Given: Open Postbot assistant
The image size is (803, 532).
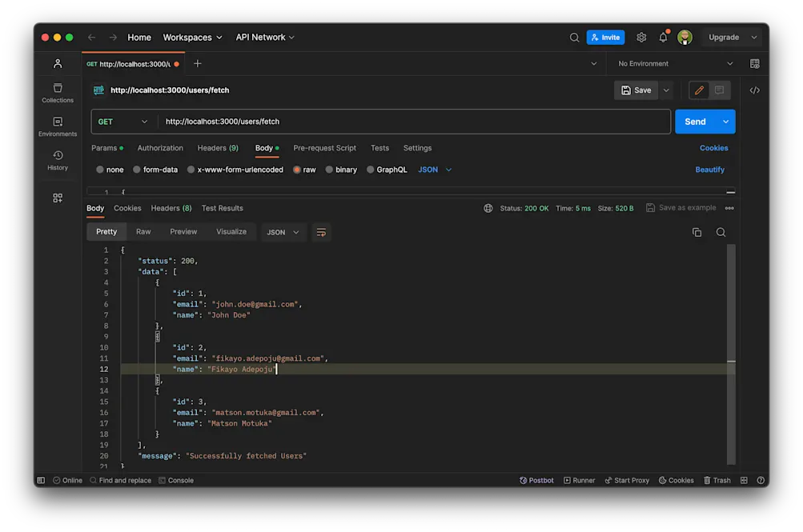Looking at the screenshot, I should 536,480.
